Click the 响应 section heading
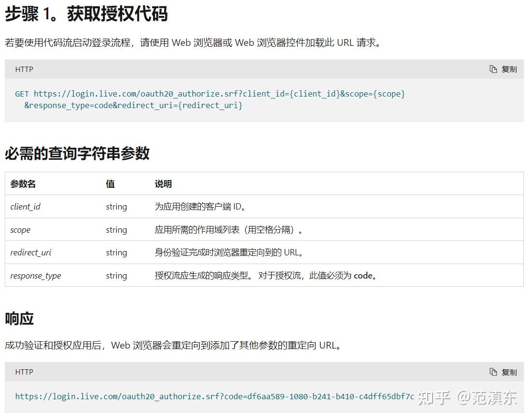Viewport: 531px width, 420px height. [x=19, y=318]
